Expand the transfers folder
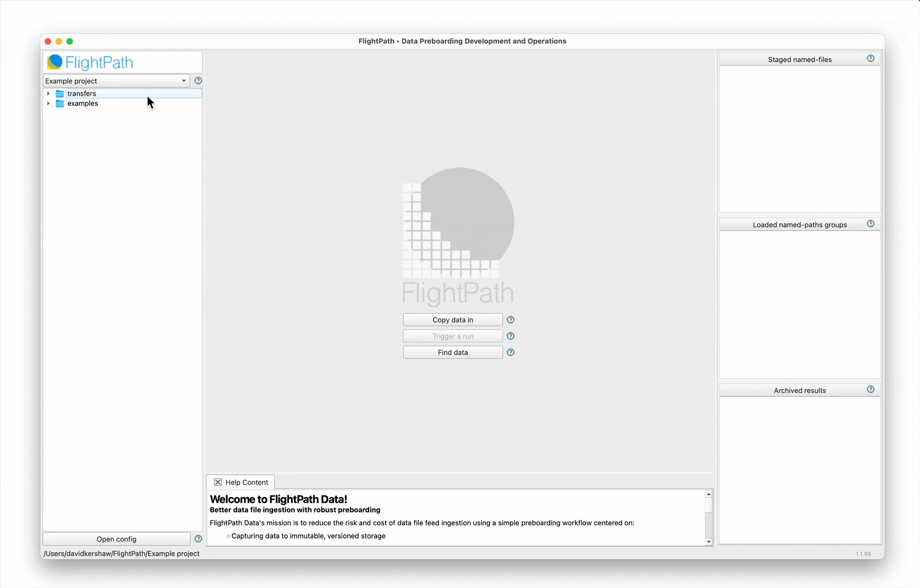The image size is (920, 588). click(x=48, y=94)
